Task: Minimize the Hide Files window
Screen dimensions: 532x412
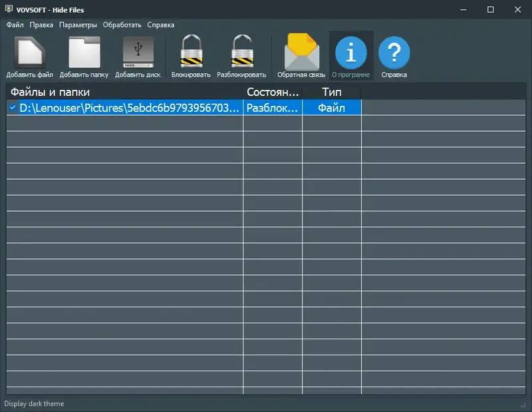Action: click(x=463, y=9)
